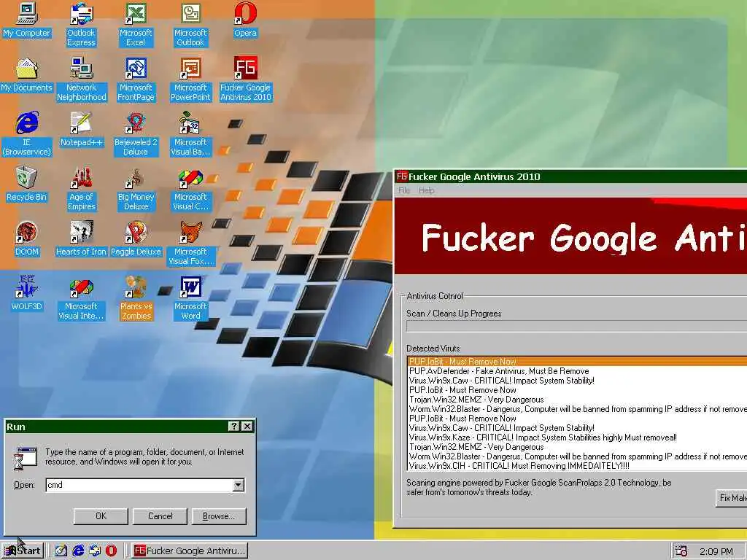Click Browse... in Run dialog
This screenshot has width=747, height=560.
219,516
